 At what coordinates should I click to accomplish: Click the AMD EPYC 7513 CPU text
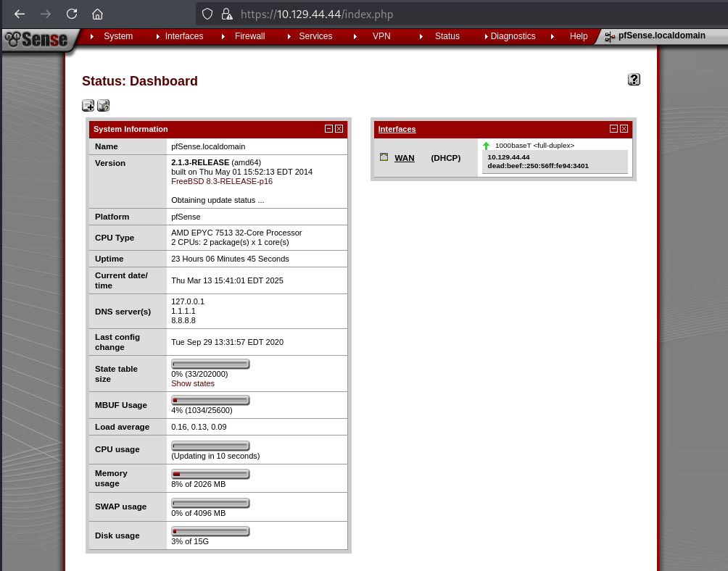[236, 233]
